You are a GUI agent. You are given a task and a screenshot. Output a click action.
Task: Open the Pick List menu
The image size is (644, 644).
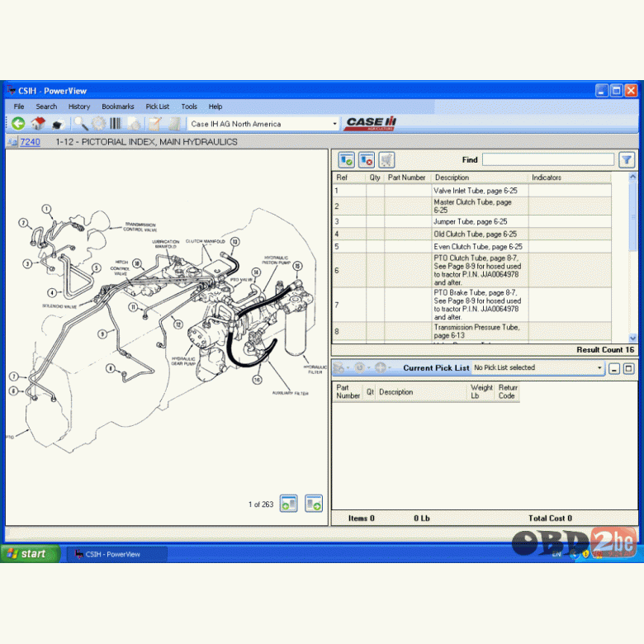(x=158, y=107)
